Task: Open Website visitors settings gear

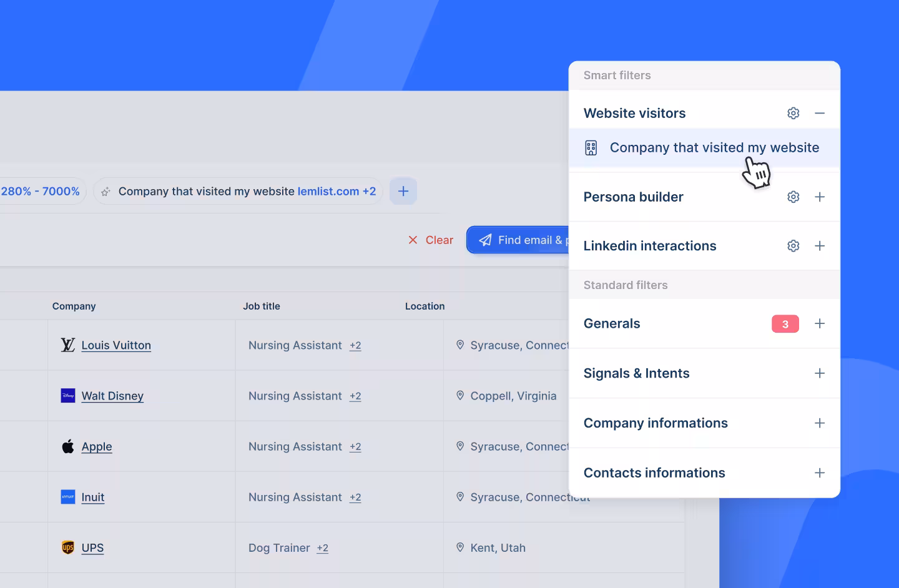Action: pyautogui.click(x=793, y=113)
